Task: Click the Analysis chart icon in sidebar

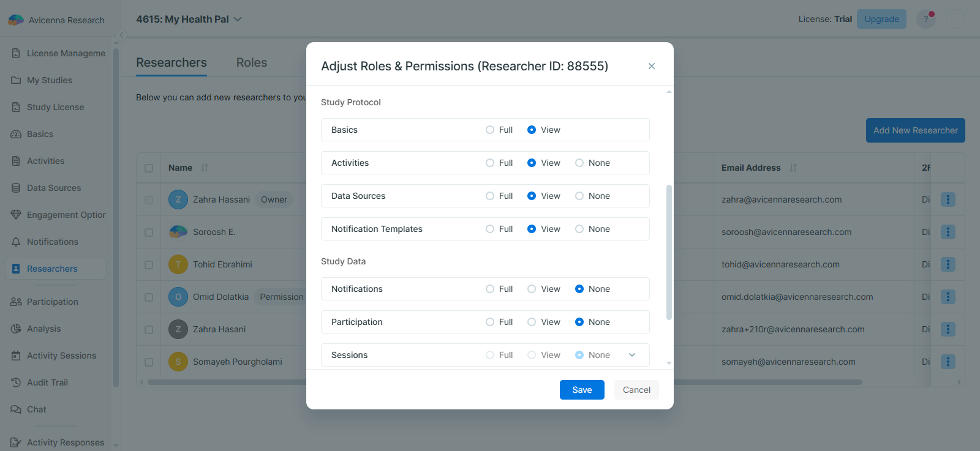Action: (x=16, y=329)
